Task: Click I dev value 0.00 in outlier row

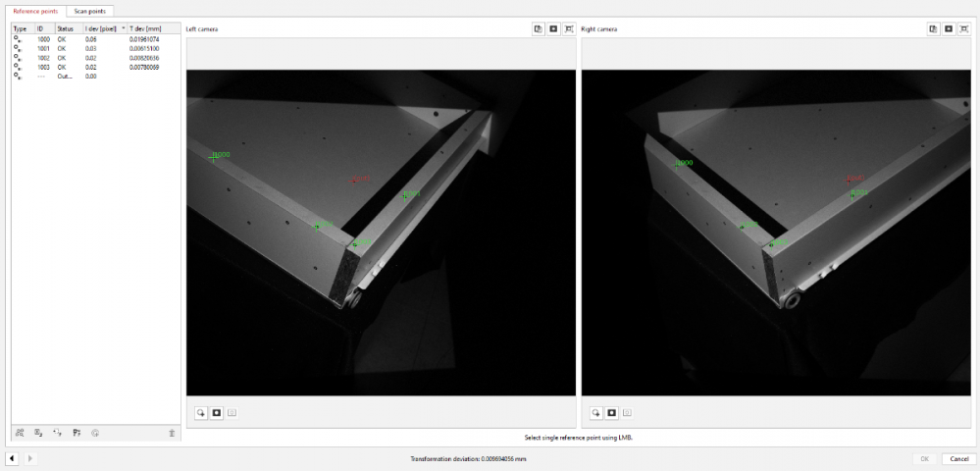Action: 90,77
